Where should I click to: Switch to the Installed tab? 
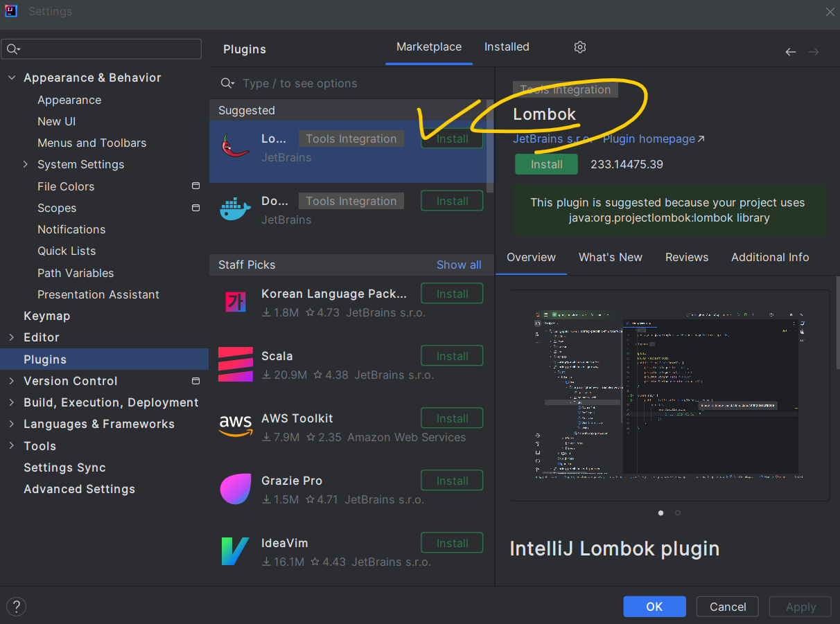(x=507, y=47)
